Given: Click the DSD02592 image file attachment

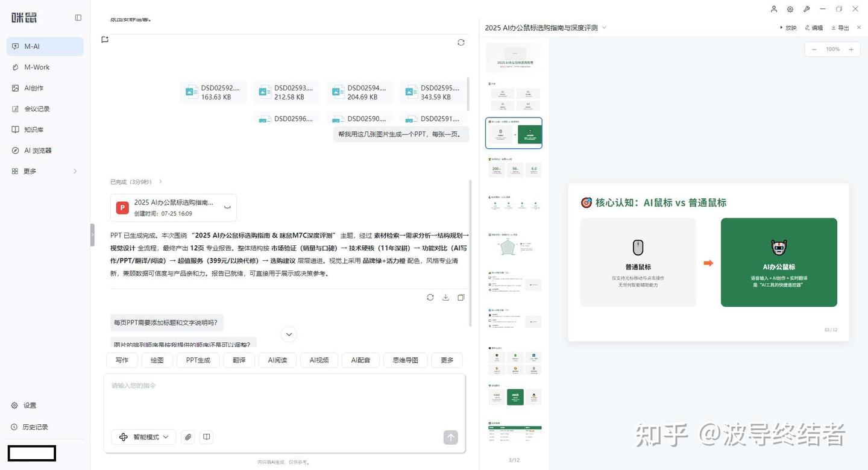Looking at the screenshot, I should (213, 92).
